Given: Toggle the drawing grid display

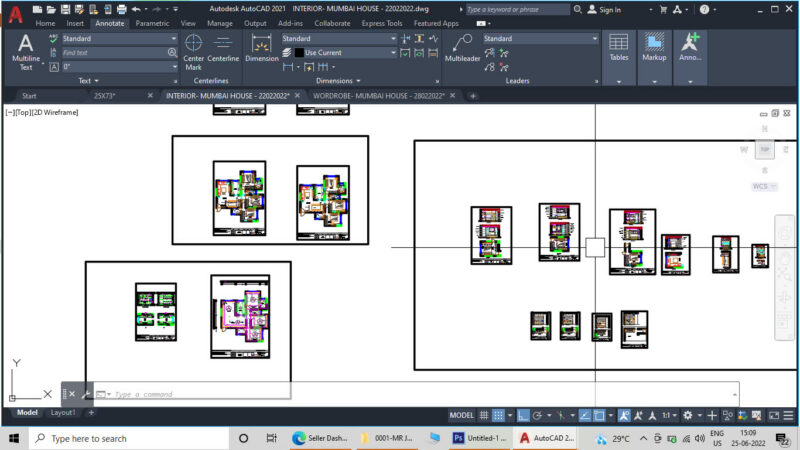Looking at the screenshot, I should [484, 415].
